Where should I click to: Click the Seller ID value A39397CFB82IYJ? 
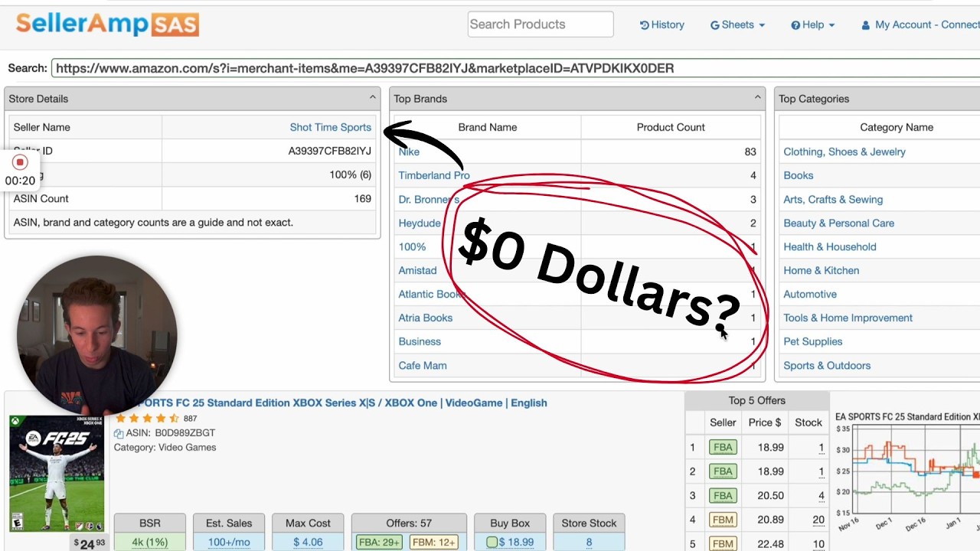click(330, 151)
